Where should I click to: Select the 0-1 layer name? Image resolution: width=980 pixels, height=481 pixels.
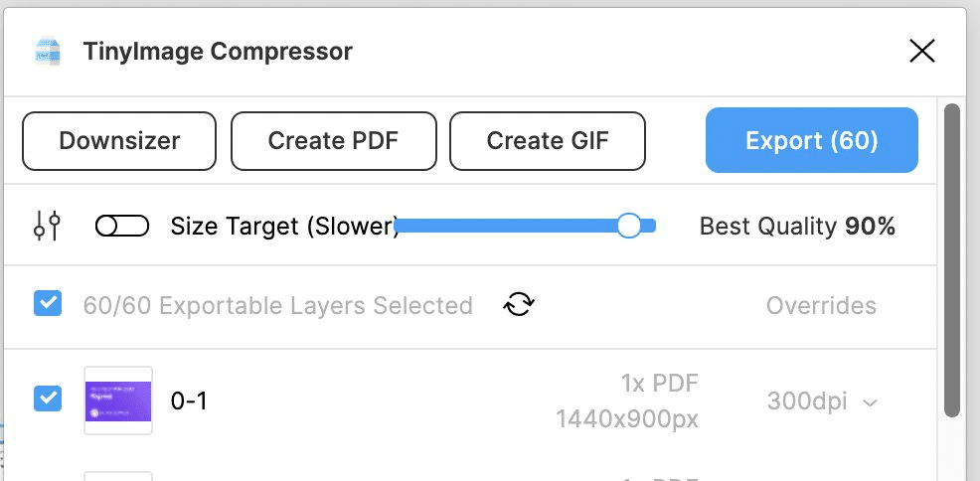pyautogui.click(x=189, y=401)
